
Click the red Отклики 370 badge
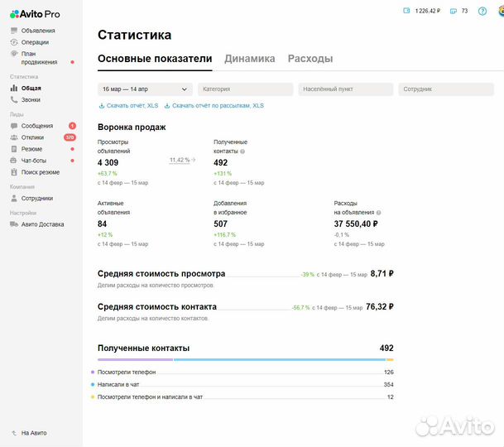point(70,137)
